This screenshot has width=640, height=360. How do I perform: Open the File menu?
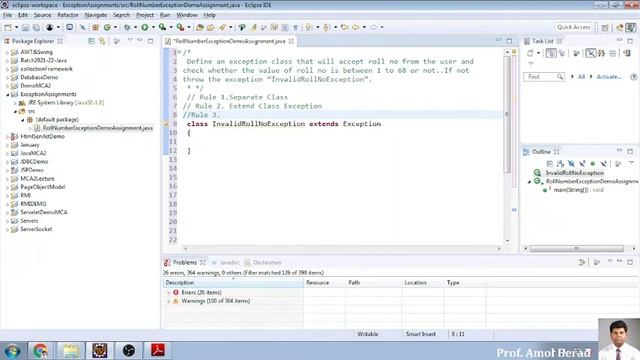[x=7, y=15]
